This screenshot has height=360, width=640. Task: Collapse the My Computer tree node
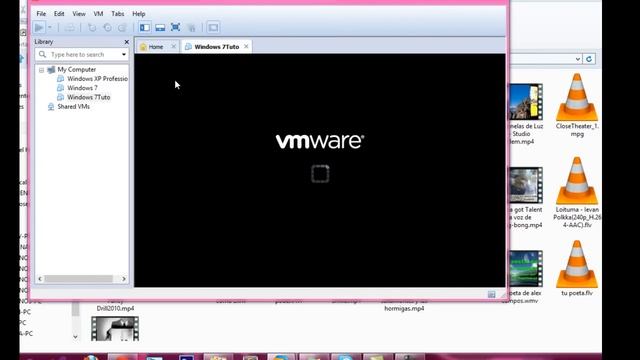pyautogui.click(x=41, y=70)
